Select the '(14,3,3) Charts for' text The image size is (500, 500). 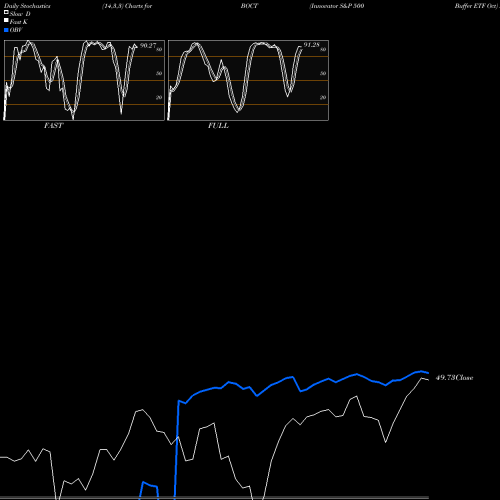127,6
